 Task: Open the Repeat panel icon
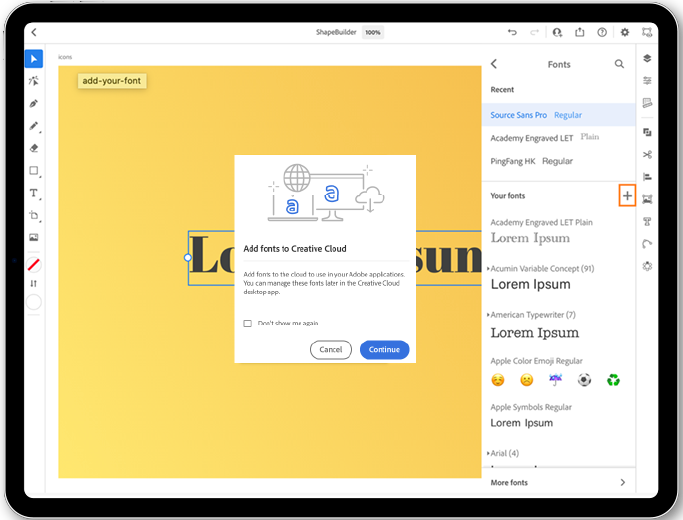pos(647,266)
